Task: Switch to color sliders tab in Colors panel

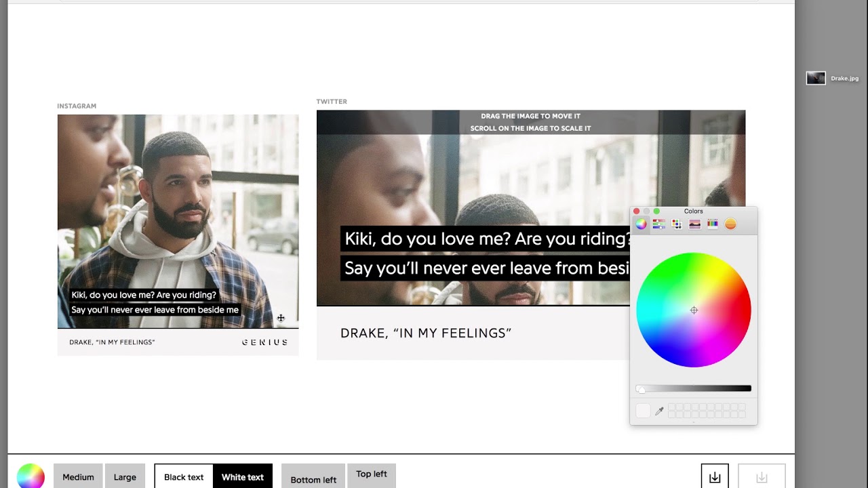Action: [658, 224]
